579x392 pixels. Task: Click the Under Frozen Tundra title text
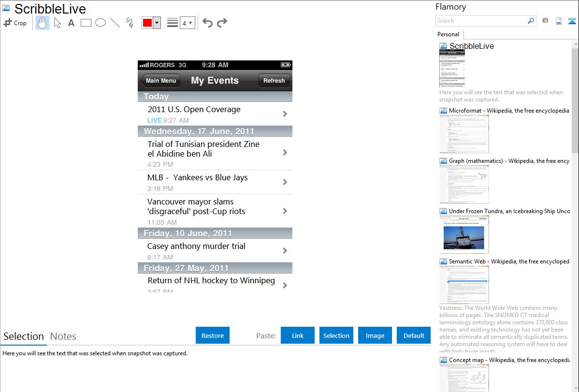[509, 211]
